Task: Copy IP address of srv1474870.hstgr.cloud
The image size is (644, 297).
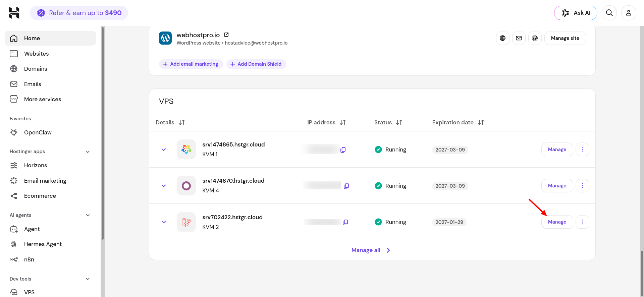Action: tap(346, 186)
